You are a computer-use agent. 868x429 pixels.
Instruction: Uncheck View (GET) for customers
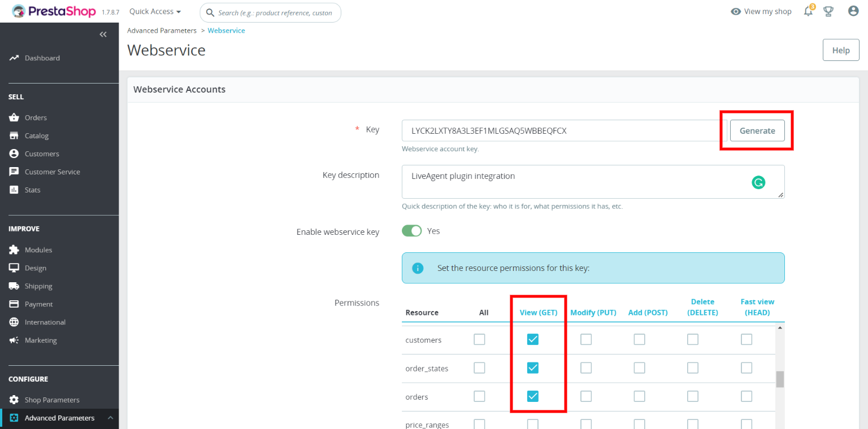point(532,339)
